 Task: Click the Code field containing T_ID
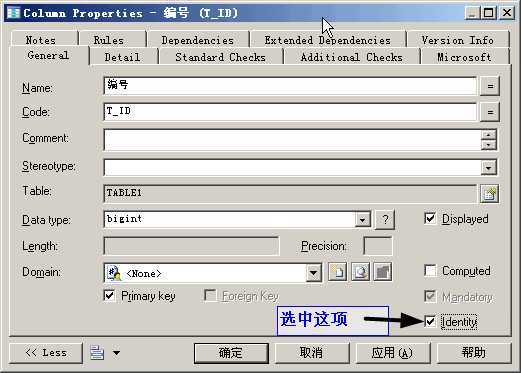coord(290,112)
